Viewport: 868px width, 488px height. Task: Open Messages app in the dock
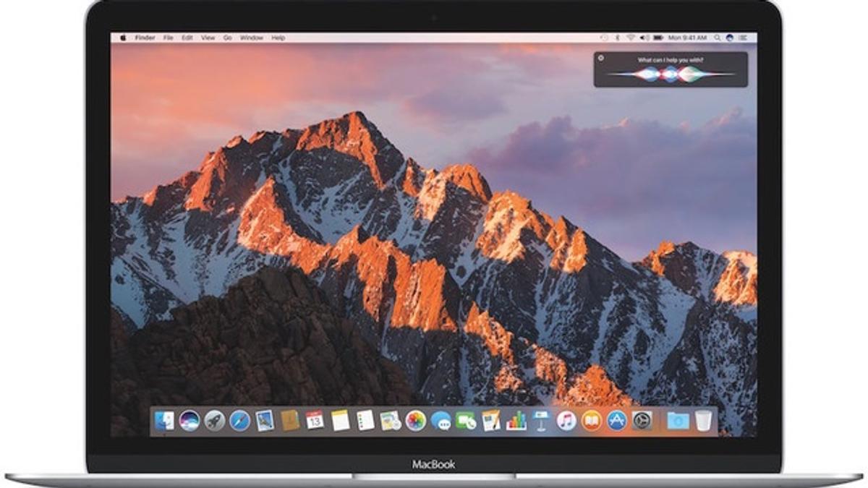pos(441,420)
